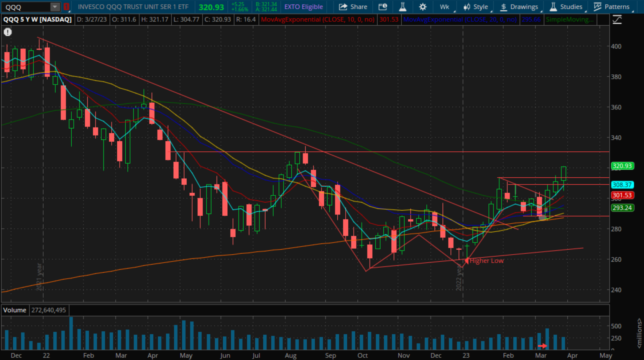644x360 pixels.
Task: Click the Volume label in lower panel
Action: pyautogui.click(x=15, y=310)
